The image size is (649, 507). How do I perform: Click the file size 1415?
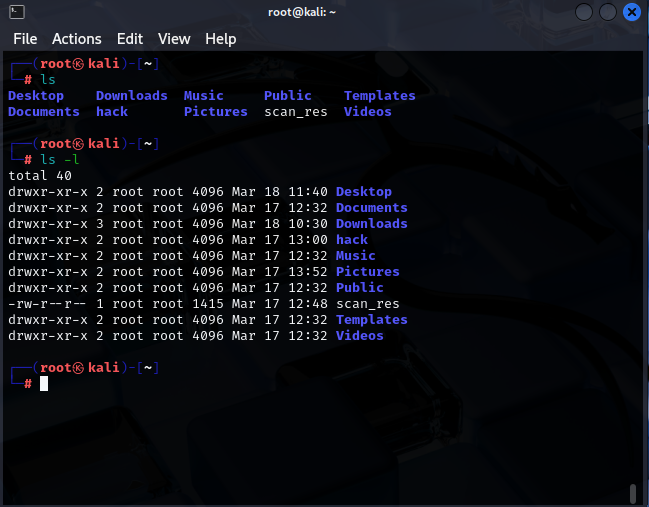click(208, 304)
